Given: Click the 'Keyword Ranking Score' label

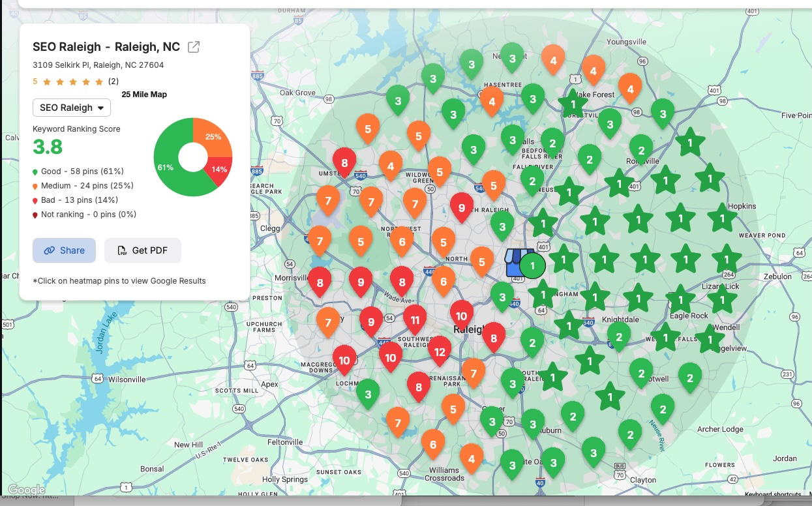Looking at the screenshot, I should coord(76,129).
